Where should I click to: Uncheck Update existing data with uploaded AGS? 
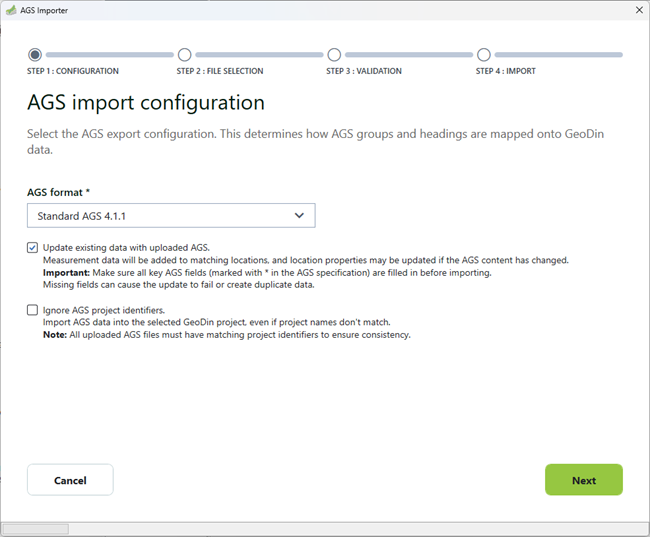[x=33, y=247]
